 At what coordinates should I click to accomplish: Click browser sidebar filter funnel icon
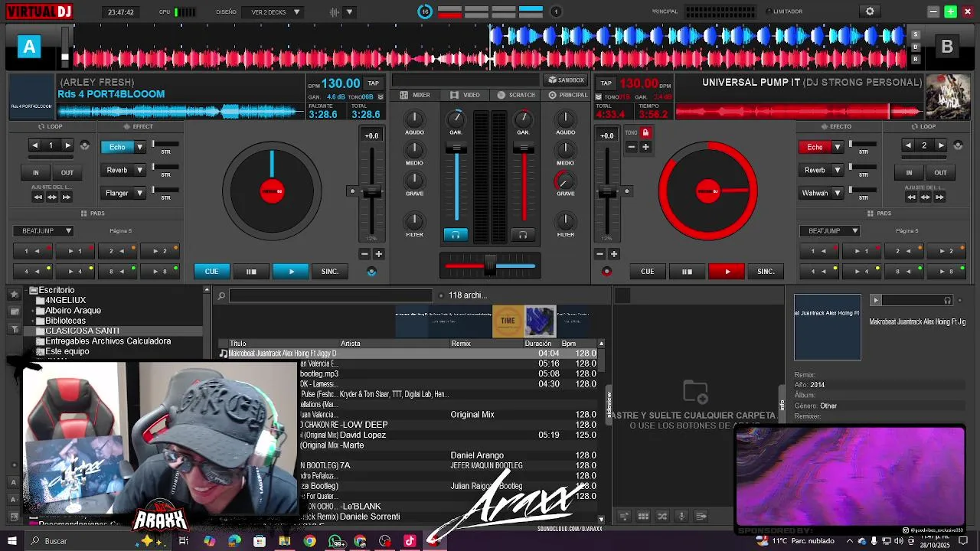point(14,329)
